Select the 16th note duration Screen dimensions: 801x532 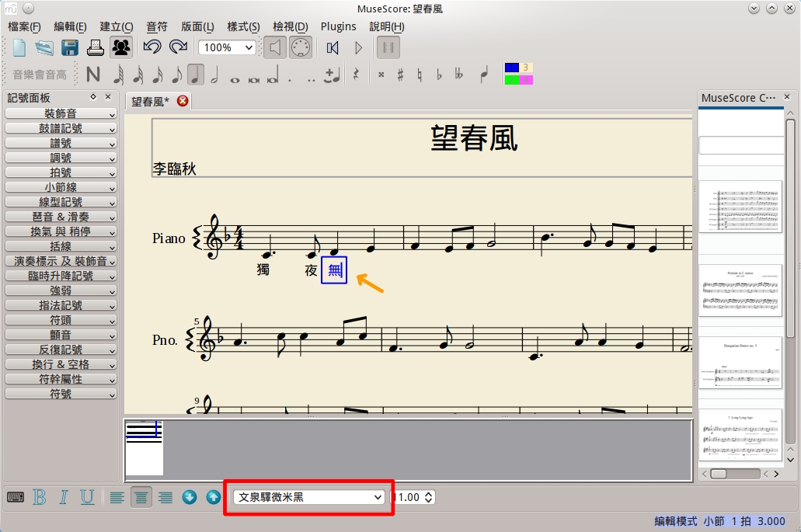[158, 75]
